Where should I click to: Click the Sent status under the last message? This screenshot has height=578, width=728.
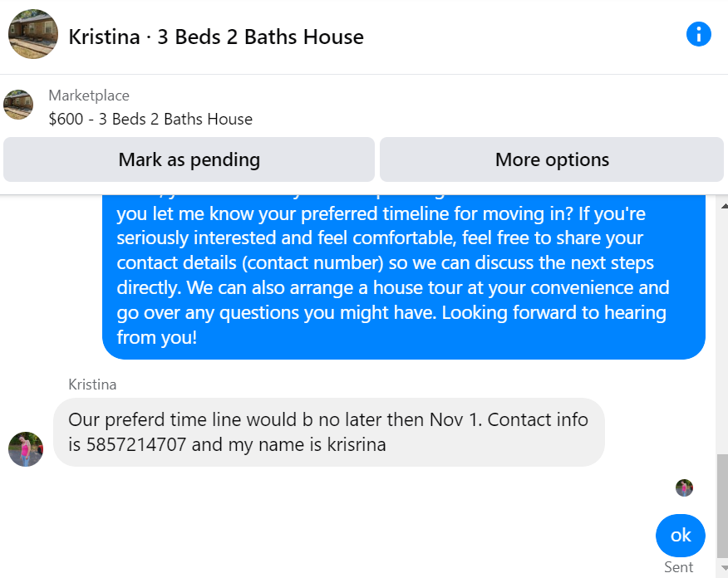point(678,567)
